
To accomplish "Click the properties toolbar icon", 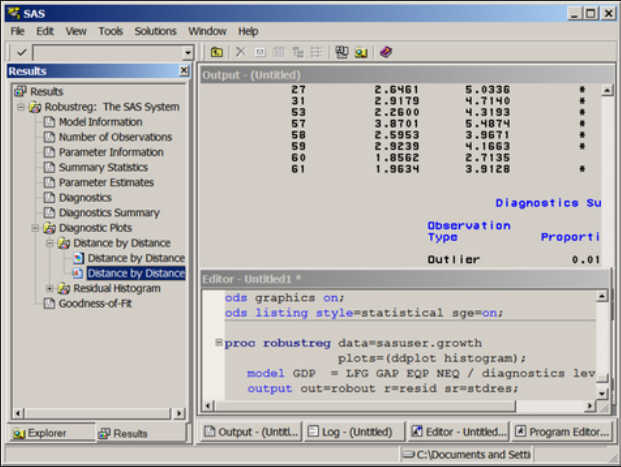I will pos(260,52).
